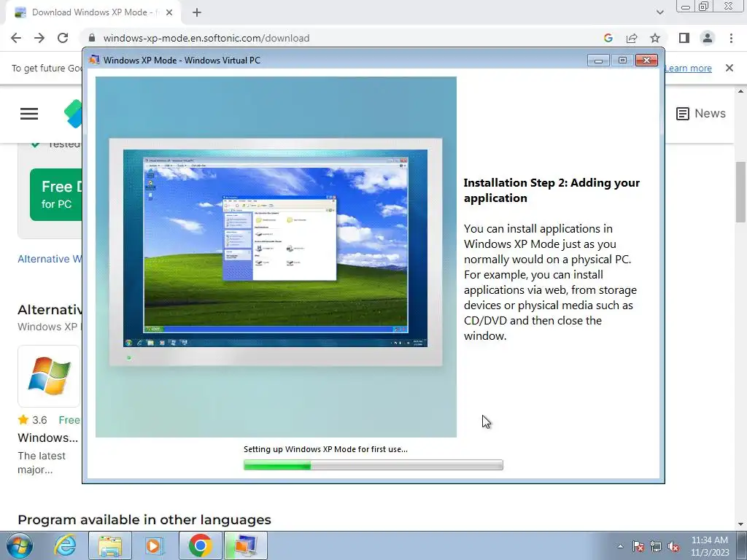Switch to Chrome in taskbar
Screen dimensions: 747x560
(200, 545)
